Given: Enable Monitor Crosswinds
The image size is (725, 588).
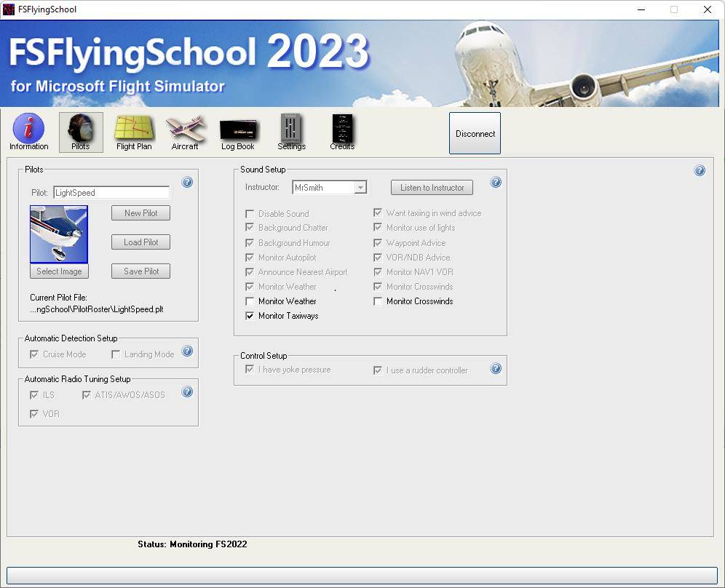Looking at the screenshot, I should (377, 301).
